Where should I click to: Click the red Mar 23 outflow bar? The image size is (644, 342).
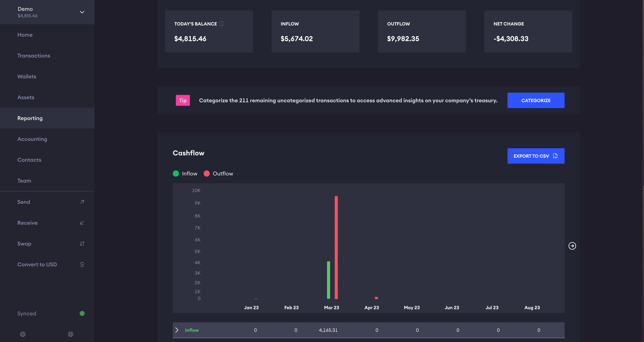pos(336,247)
